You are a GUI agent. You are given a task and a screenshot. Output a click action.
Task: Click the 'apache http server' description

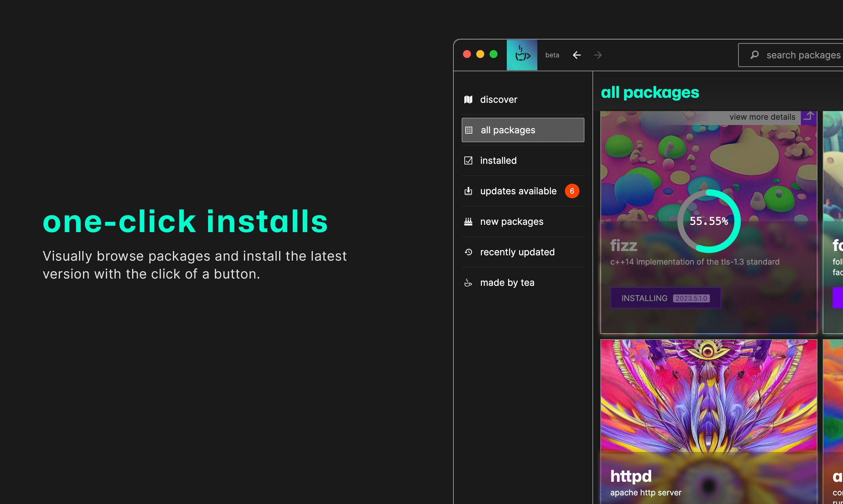tap(646, 492)
